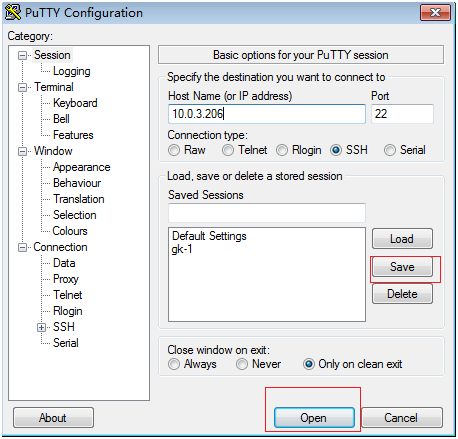Open Selection settings

(x=75, y=215)
